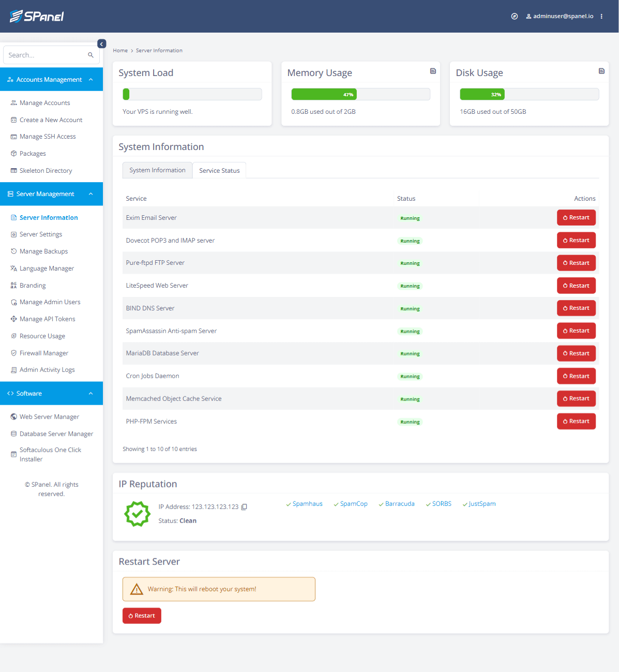Click the user account icon next to adminuser@spanel.io
619x672 pixels.
coord(527,16)
